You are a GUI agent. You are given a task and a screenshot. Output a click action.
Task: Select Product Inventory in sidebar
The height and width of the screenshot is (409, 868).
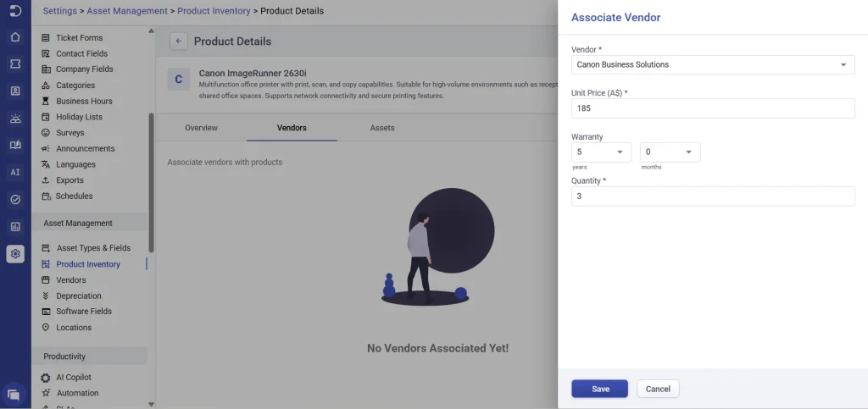88,264
